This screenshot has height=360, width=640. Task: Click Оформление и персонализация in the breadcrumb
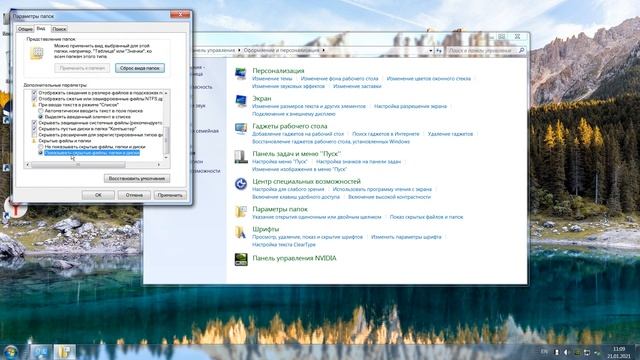[x=282, y=50]
